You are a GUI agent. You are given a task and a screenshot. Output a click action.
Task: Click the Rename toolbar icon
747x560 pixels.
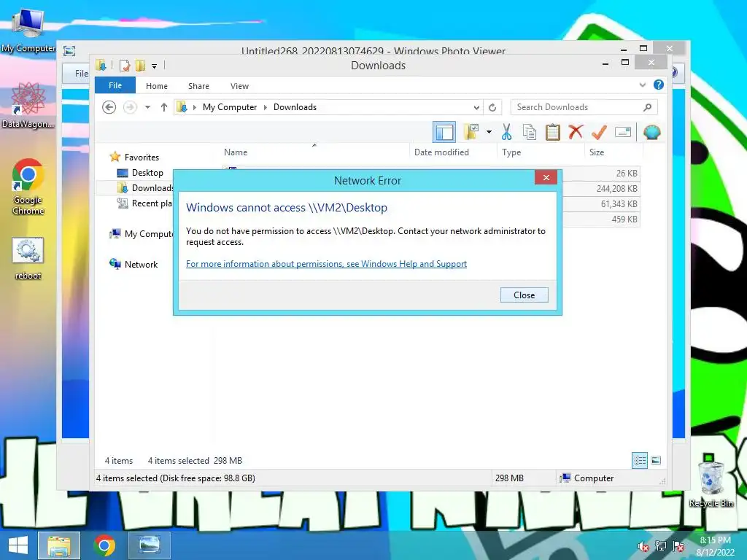pyautogui.click(x=623, y=132)
